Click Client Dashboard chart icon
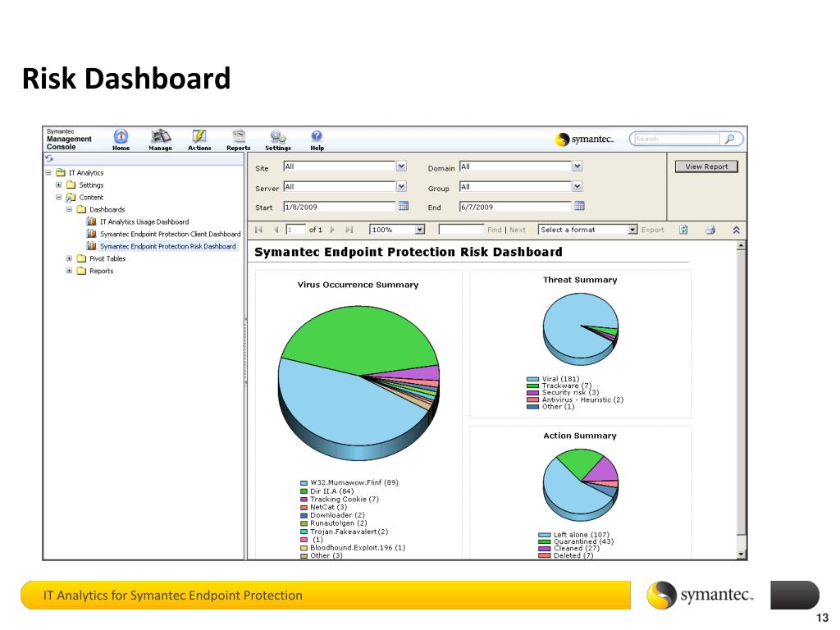 point(92,234)
